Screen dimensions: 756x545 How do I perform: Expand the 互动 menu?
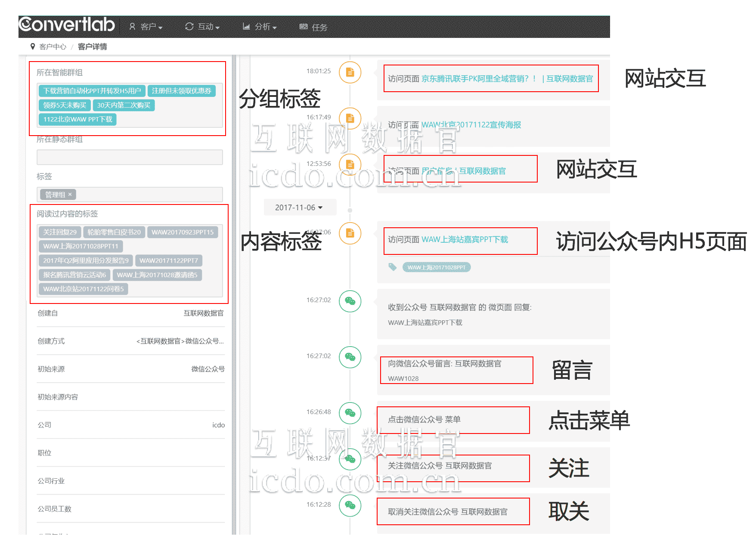point(202,27)
